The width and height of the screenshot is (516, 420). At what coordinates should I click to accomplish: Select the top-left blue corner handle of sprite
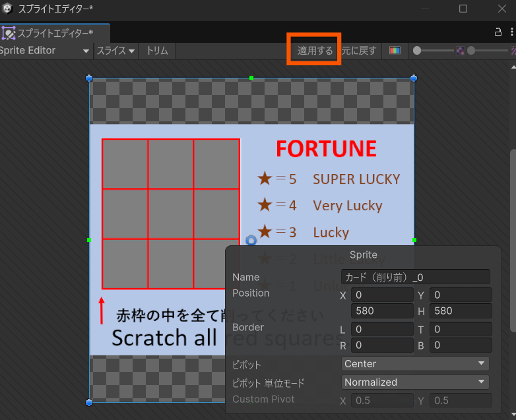click(x=89, y=78)
